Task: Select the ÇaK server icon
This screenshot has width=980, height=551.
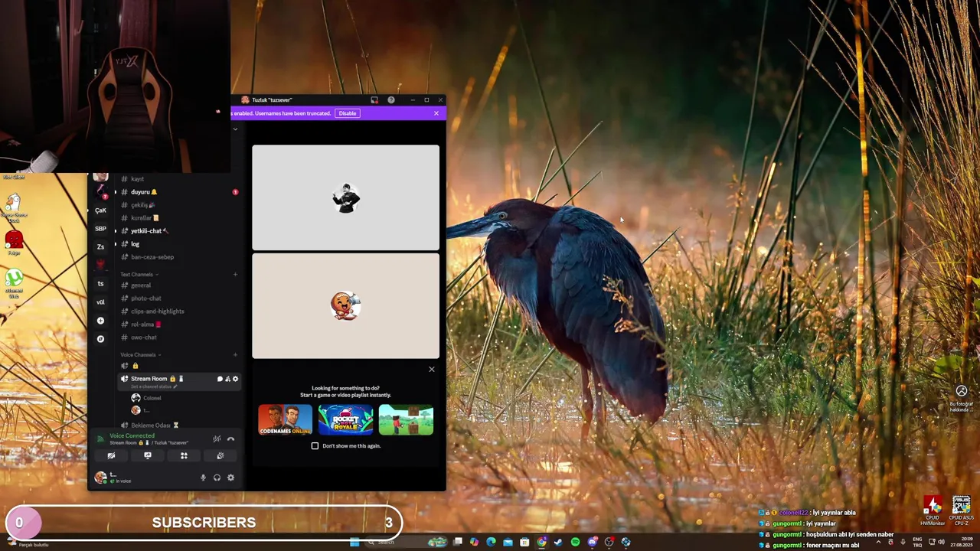Action: pos(100,210)
